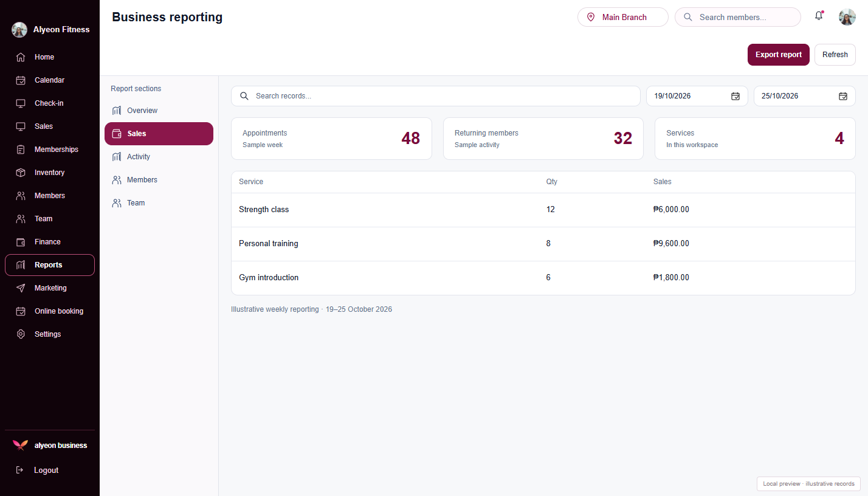Switch to the Activity report section
Image resolution: width=868 pixels, height=496 pixels.
click(x=159, y=157)
